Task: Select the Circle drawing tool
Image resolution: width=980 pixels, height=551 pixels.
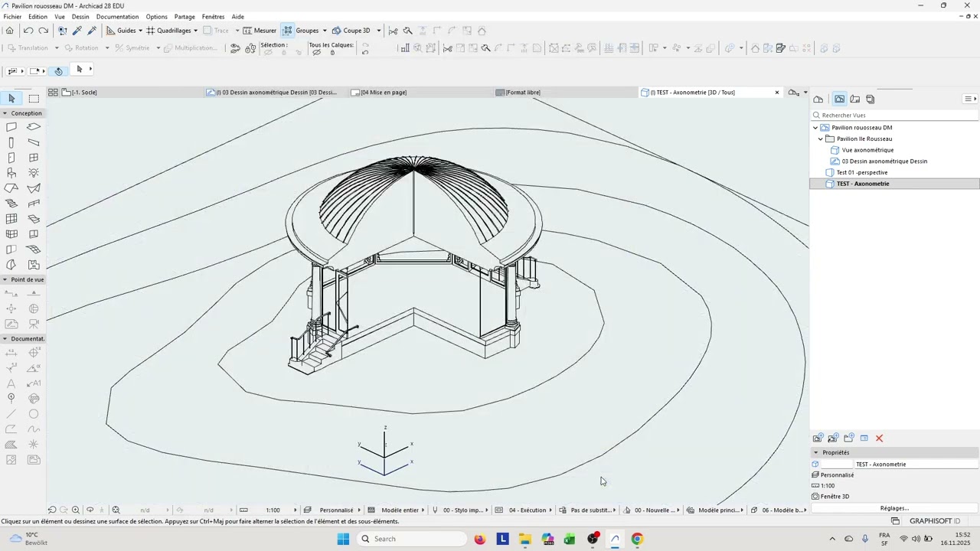Action: [34, 414]
